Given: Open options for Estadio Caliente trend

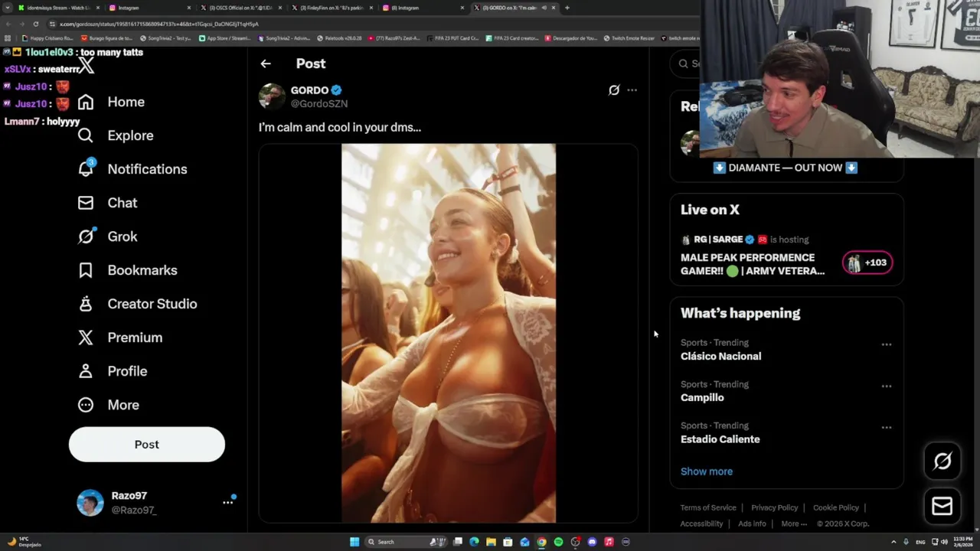Looking at the screenshot, I should 887,427.
